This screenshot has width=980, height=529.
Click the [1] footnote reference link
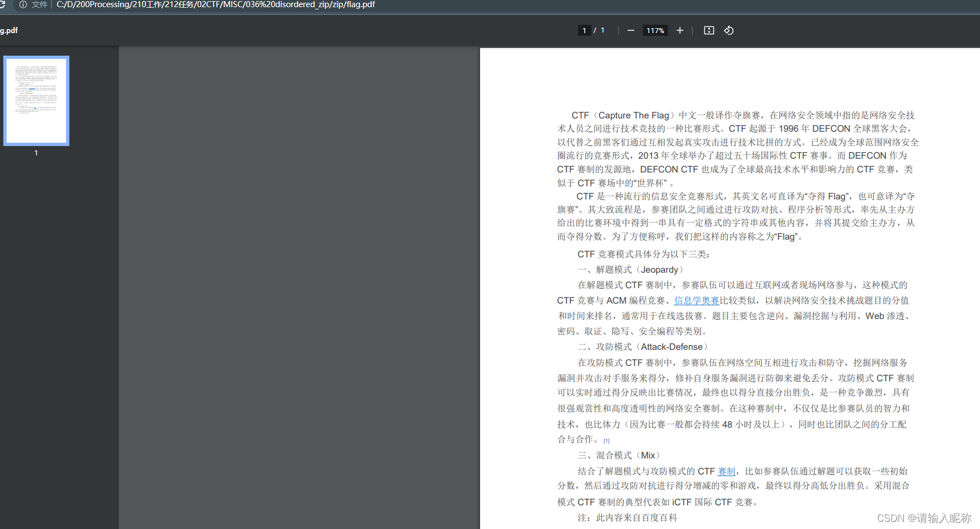tap(606, 441)
